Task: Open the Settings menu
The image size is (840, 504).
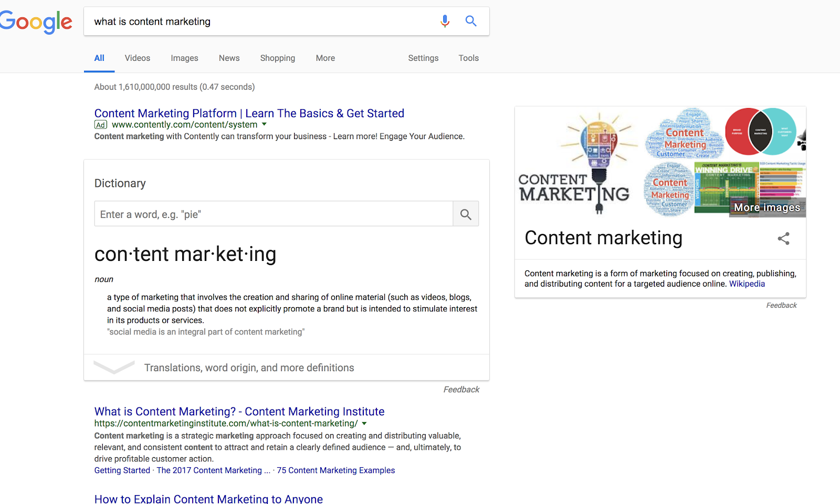Action: [x=423, y=58]
